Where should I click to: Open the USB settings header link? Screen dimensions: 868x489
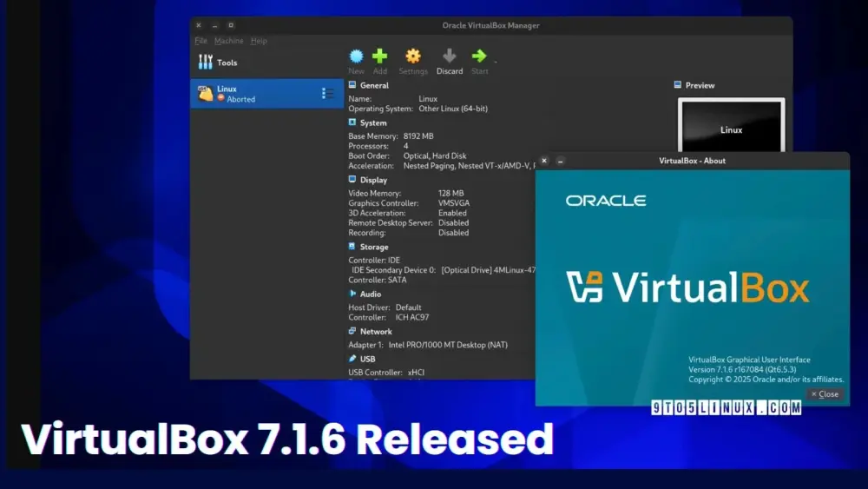tap(367, 359)
